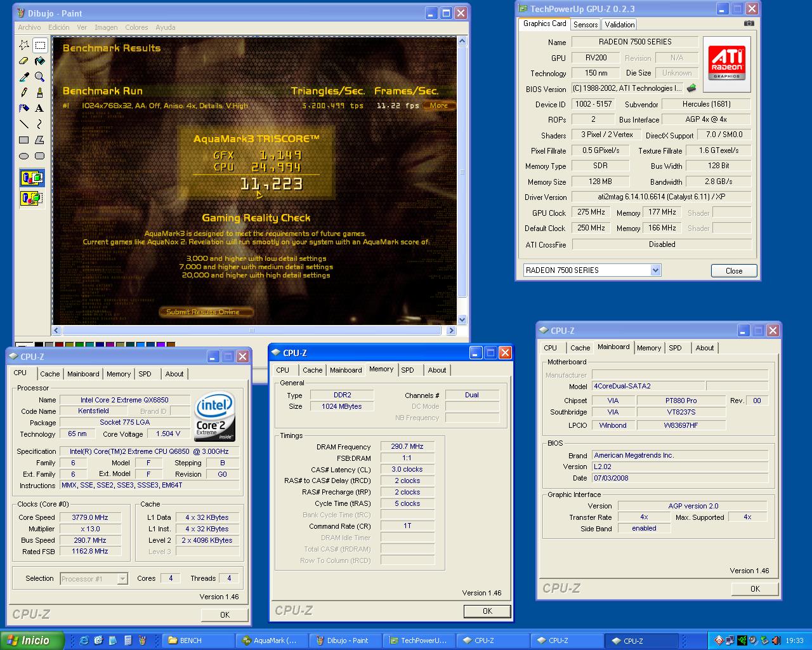Click Paint's horizontal scrollbar right arrow
The height and width of the screenshot is (650, 812).
pyautogui.click(x=451, y=331)
